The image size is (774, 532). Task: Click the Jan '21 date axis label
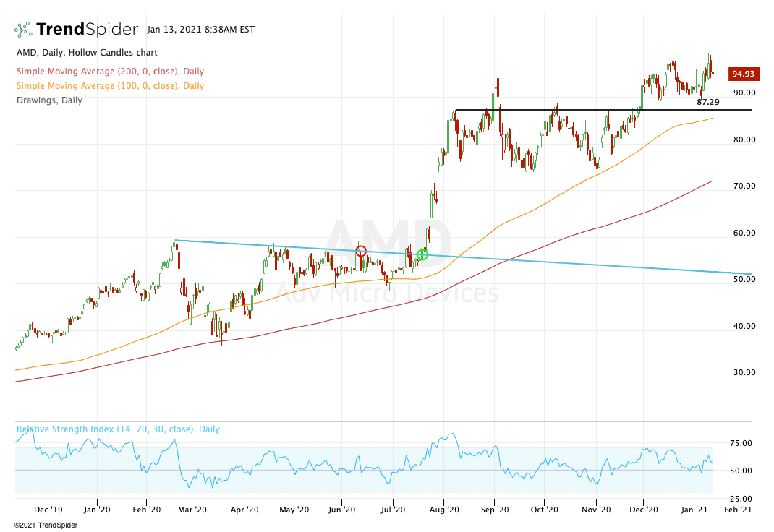point(694,510)
